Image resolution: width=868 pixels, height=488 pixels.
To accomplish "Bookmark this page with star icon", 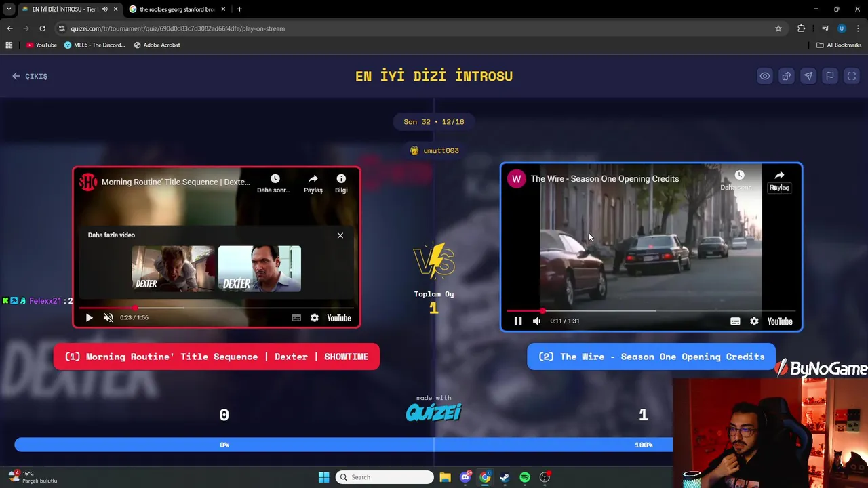I will pyautogui.click(x=778, y=28).
